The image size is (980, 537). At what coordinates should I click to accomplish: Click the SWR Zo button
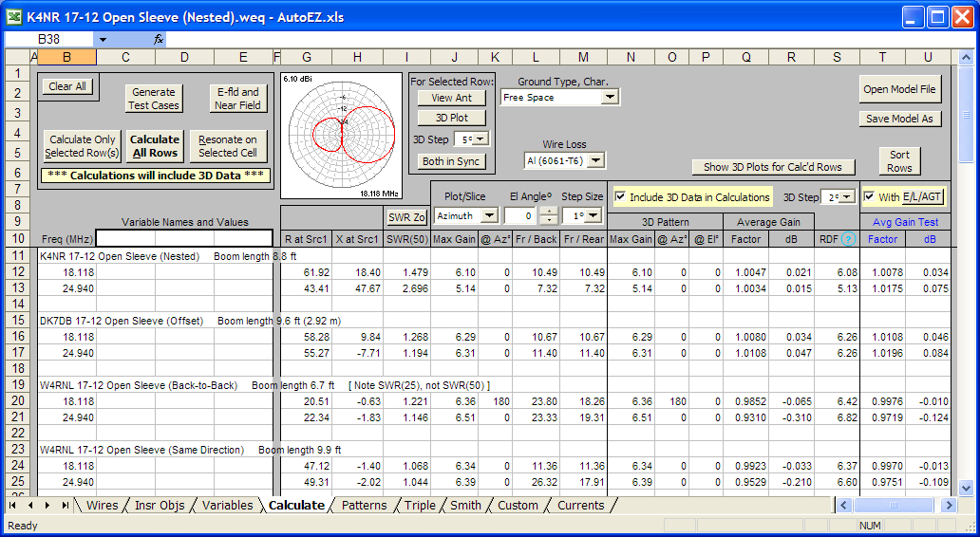point(405,216)
